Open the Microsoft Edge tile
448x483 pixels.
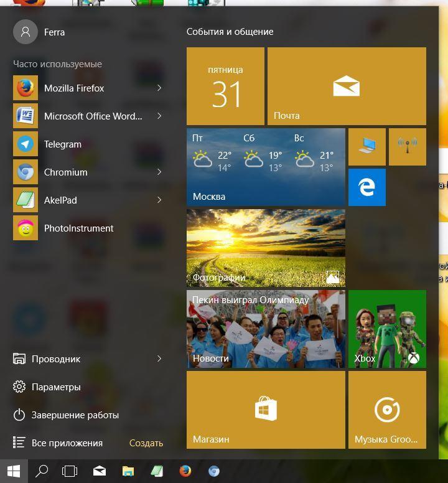click(x=366, y=187)
